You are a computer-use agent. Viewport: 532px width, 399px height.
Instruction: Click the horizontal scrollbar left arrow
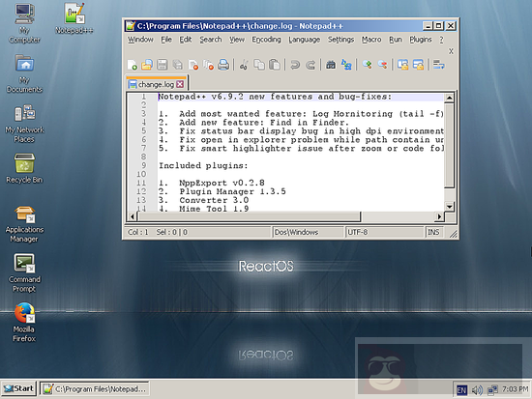(133, 216)
